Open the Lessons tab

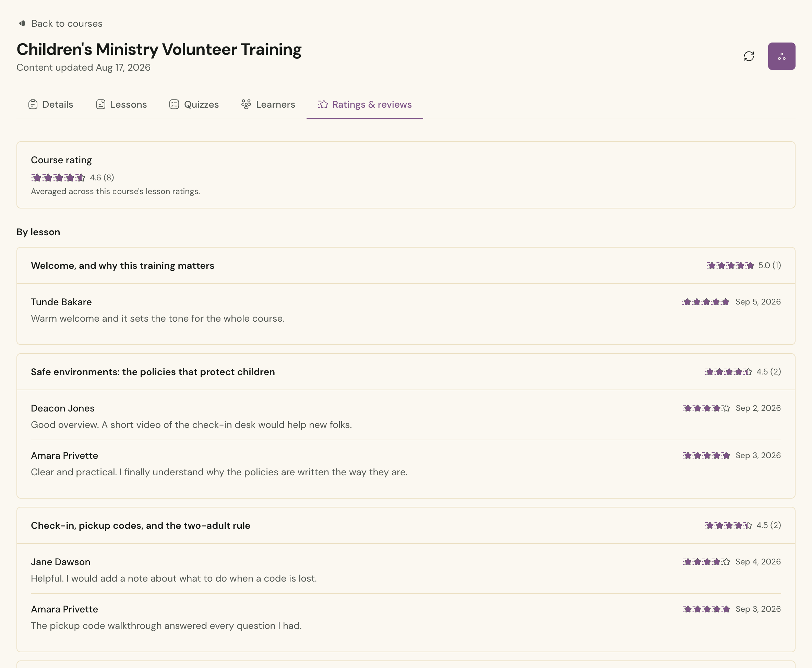(121, 104)
